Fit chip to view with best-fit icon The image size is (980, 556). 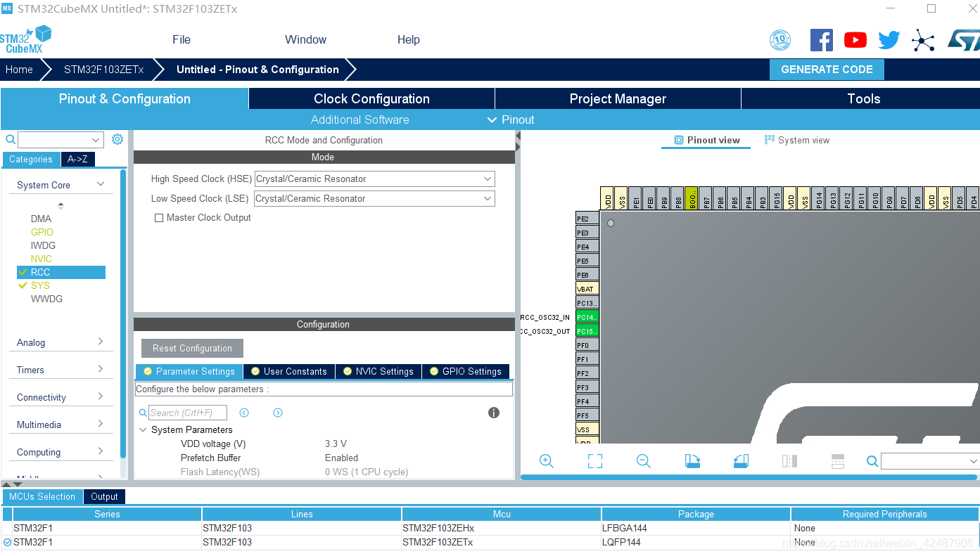595,461
